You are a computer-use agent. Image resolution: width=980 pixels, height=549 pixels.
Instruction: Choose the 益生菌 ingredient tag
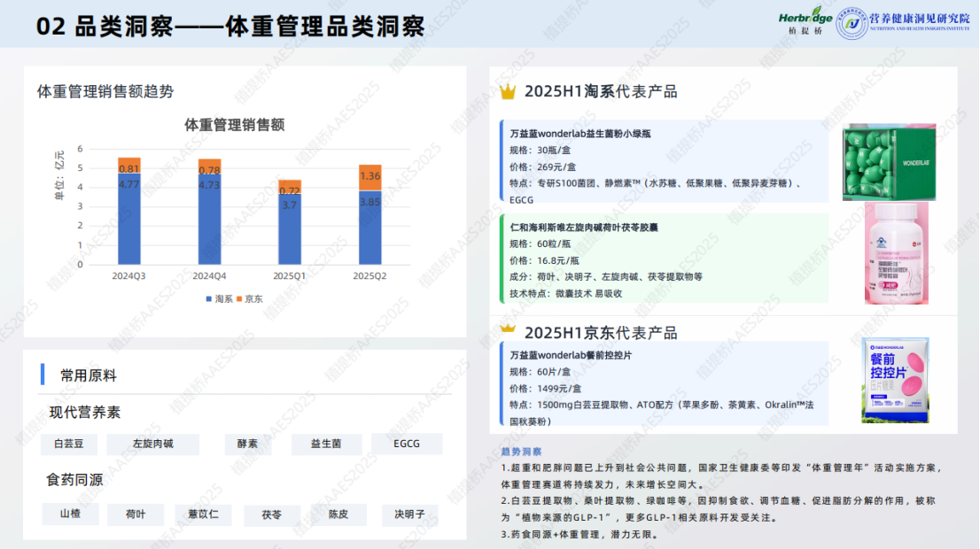[325, 444]
